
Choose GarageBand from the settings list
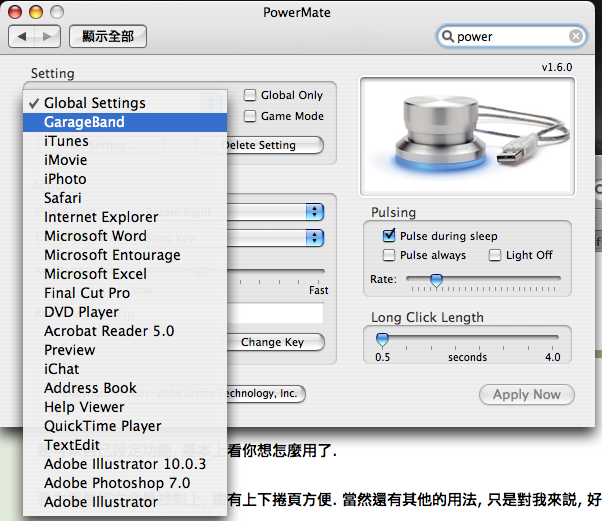tap(125, 122)
